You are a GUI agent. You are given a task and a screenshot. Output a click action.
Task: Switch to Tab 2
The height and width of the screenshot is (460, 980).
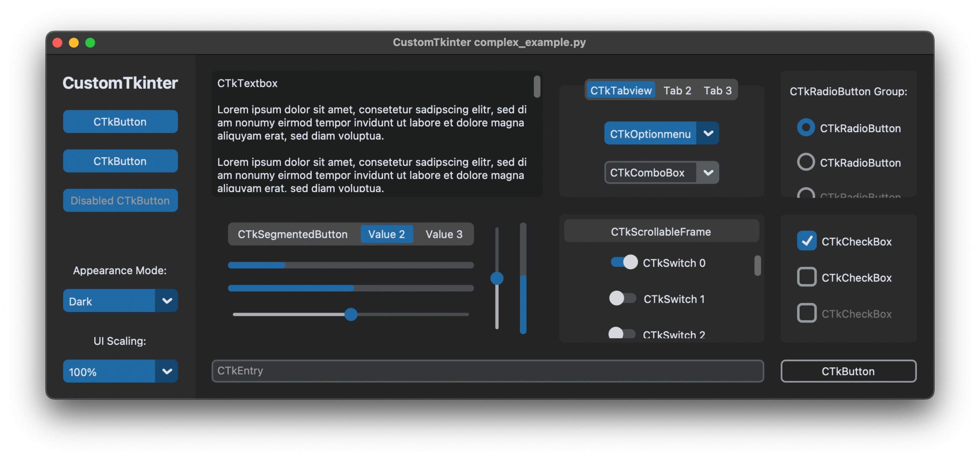click(x=677, y=90)
